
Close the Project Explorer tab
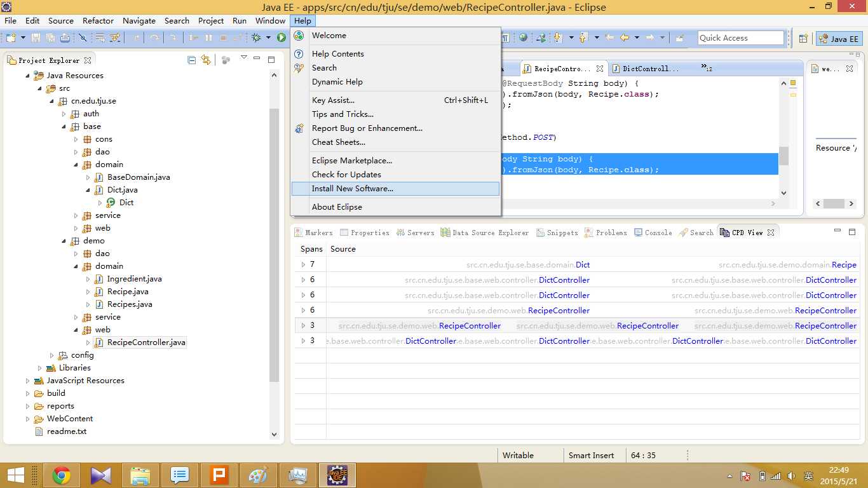coord(88,60)
